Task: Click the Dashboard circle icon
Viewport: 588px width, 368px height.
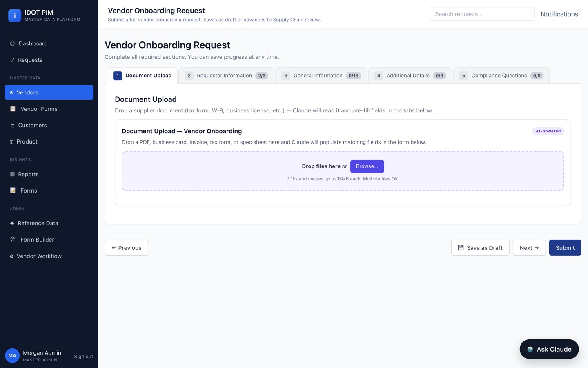Action: [x=13, y=43]
